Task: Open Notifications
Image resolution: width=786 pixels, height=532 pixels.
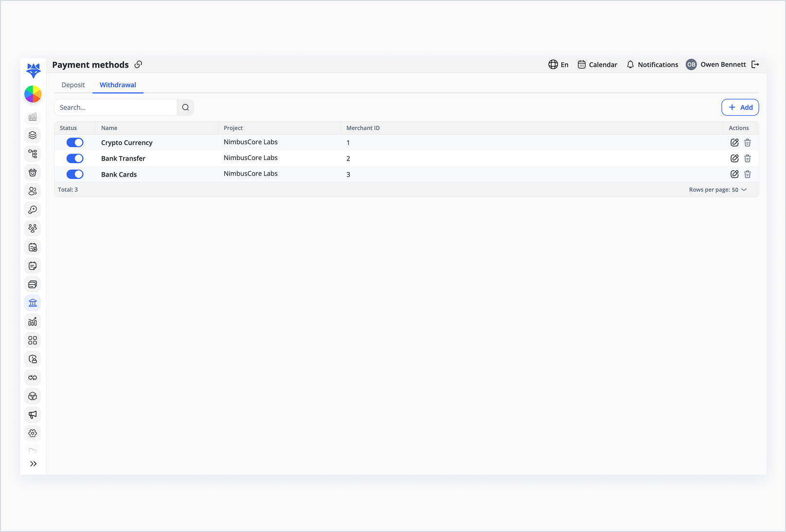Action: point(652,64)
